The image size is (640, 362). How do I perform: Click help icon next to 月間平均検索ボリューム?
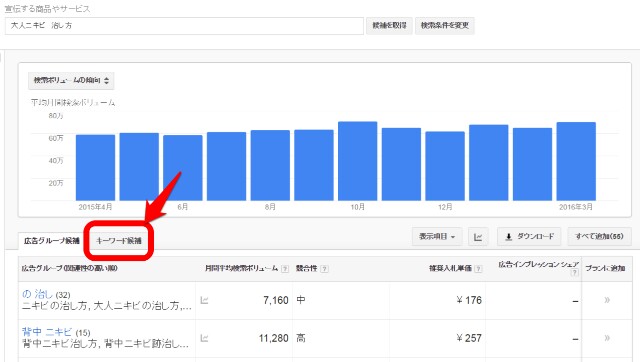coord(285,269)
